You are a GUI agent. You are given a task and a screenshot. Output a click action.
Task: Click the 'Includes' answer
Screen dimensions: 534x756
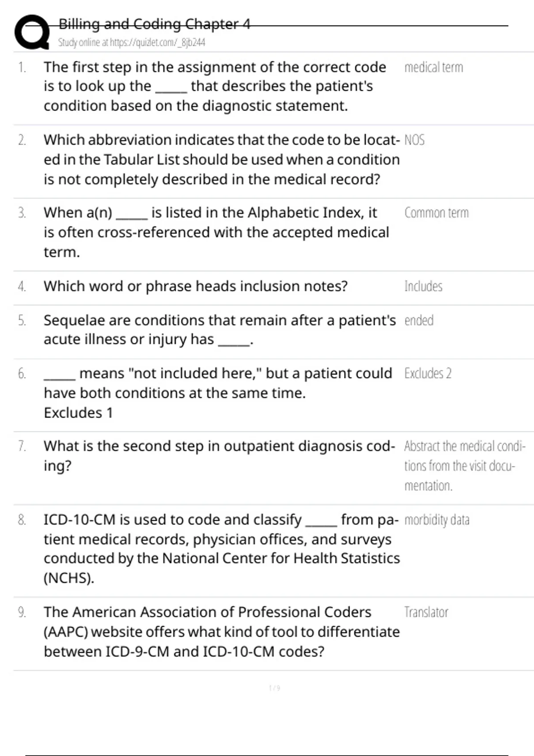tap(423, 286)
